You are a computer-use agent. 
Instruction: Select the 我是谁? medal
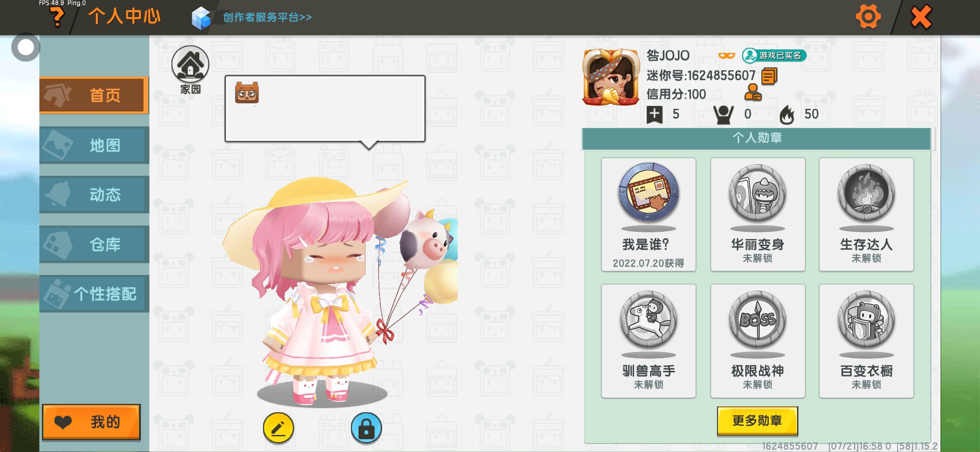648,215
